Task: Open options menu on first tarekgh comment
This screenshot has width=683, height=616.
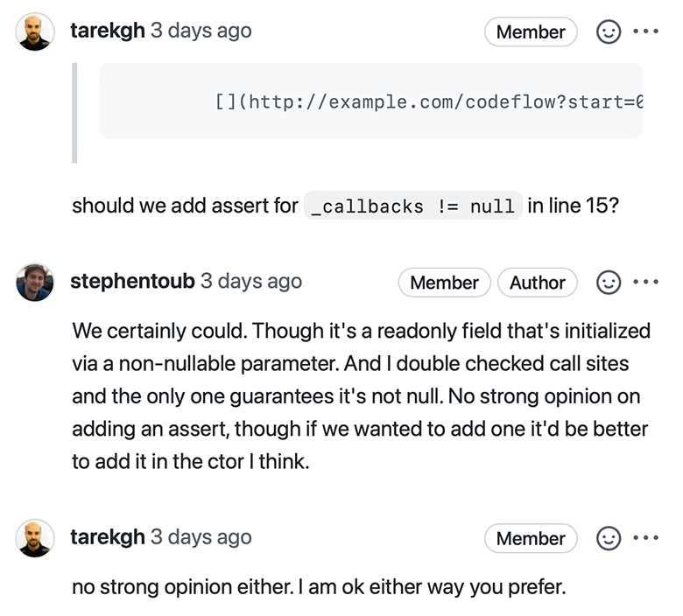Action: coord(644,32)
